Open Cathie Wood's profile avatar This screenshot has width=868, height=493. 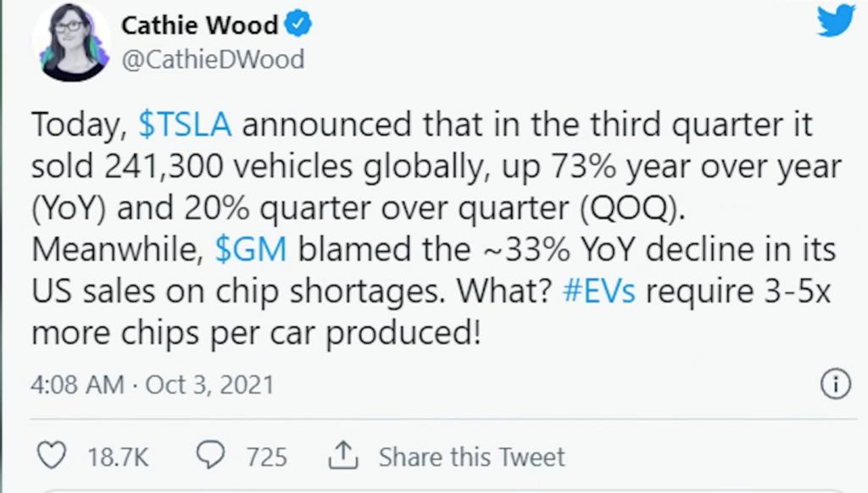[71, 42]
